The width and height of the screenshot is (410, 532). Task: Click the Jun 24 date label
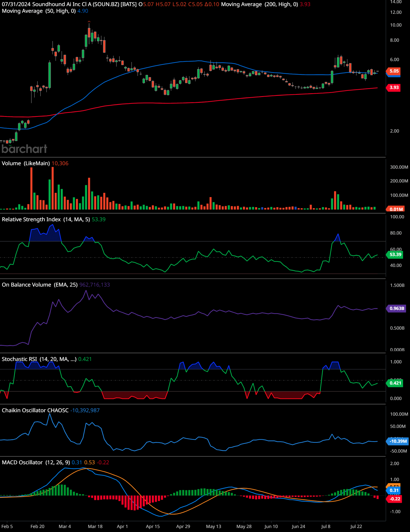click(x=298, y=526)
